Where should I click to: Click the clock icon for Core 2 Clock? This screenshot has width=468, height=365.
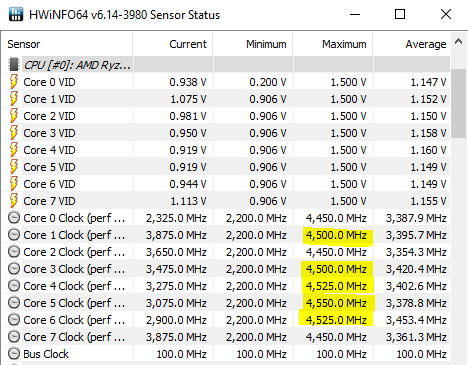point(14,252)
